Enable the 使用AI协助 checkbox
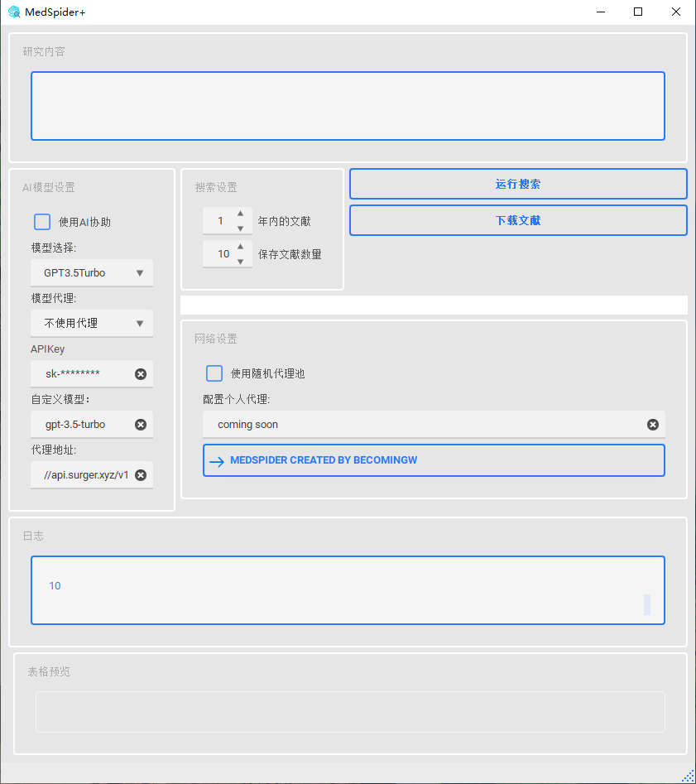 [x=41, y=222]
